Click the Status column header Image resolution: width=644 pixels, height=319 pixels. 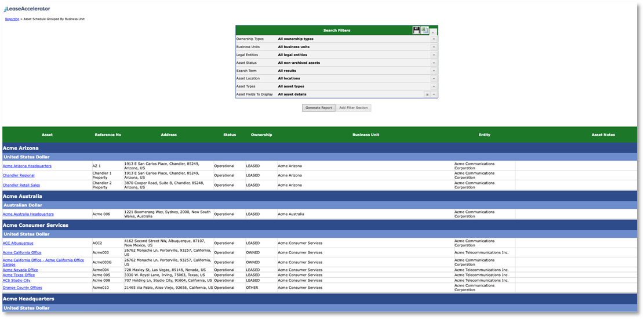pyautogui.click(x=230, y=135)
